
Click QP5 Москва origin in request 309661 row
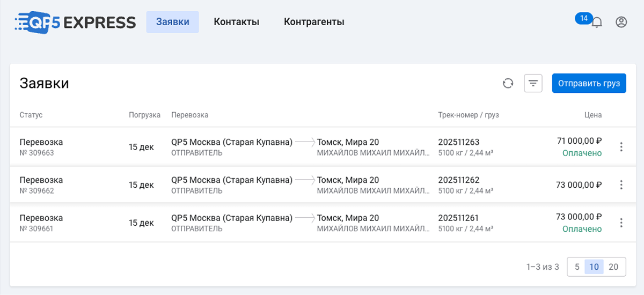[x=232, y=218]
